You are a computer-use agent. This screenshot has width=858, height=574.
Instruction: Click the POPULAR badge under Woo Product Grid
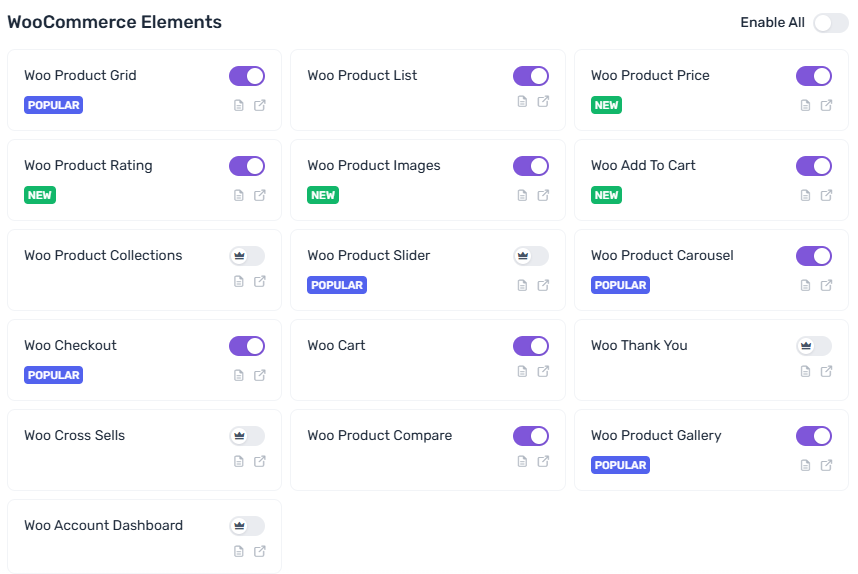tap(53, 105)
